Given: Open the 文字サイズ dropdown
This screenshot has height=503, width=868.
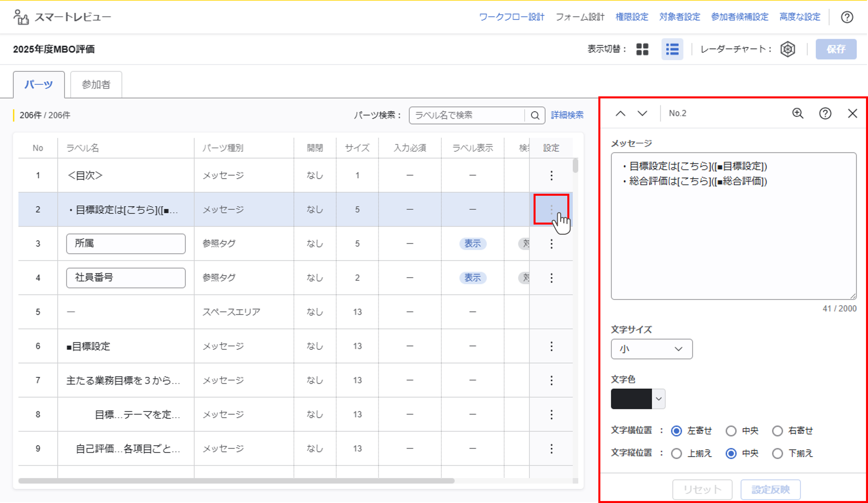Looking at the screenshot, I should [x=652, y=349].
